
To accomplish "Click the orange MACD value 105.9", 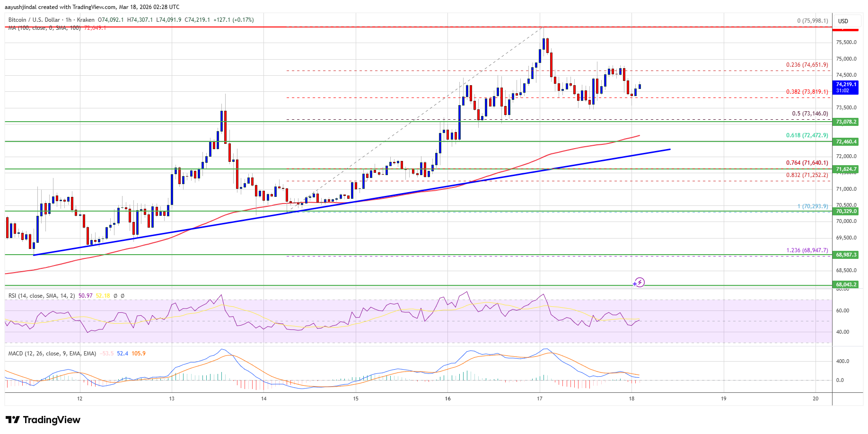I will coord(139,354).
